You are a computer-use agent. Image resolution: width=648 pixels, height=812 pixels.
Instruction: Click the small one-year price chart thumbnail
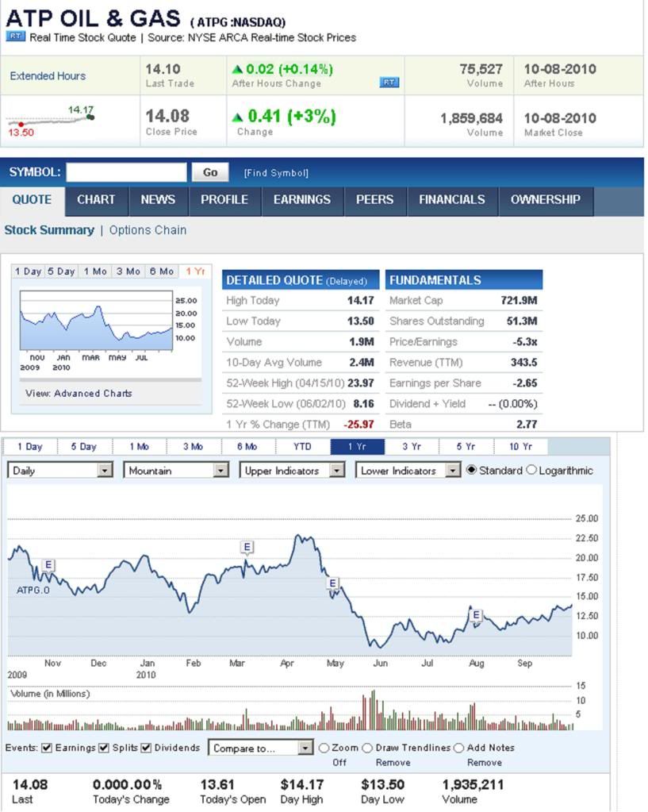tap(96, 320)
